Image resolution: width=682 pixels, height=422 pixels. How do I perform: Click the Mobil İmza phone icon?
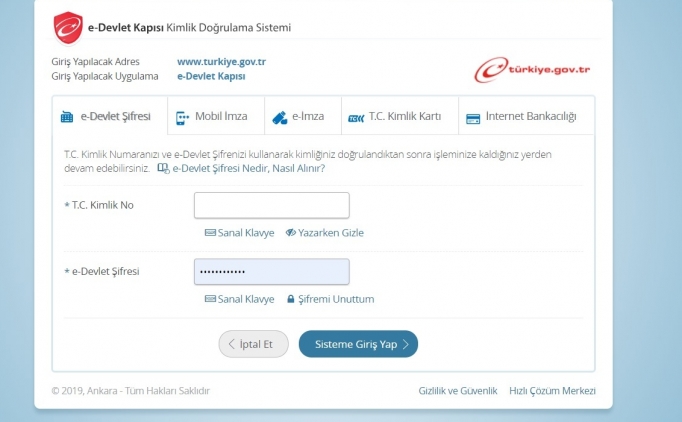pyautogui.click(x=182, y=117)
